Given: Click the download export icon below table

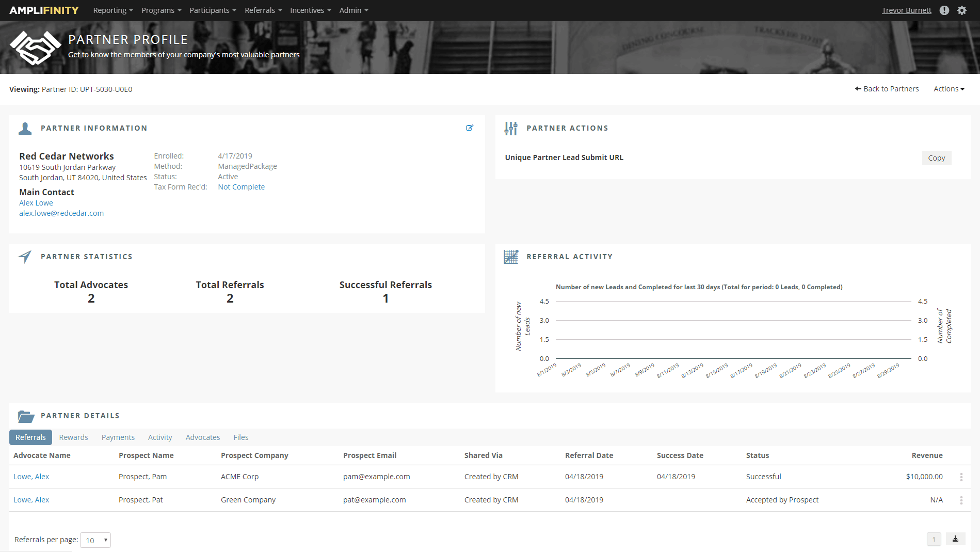Looking at the screenshot, I should (955, 539).
